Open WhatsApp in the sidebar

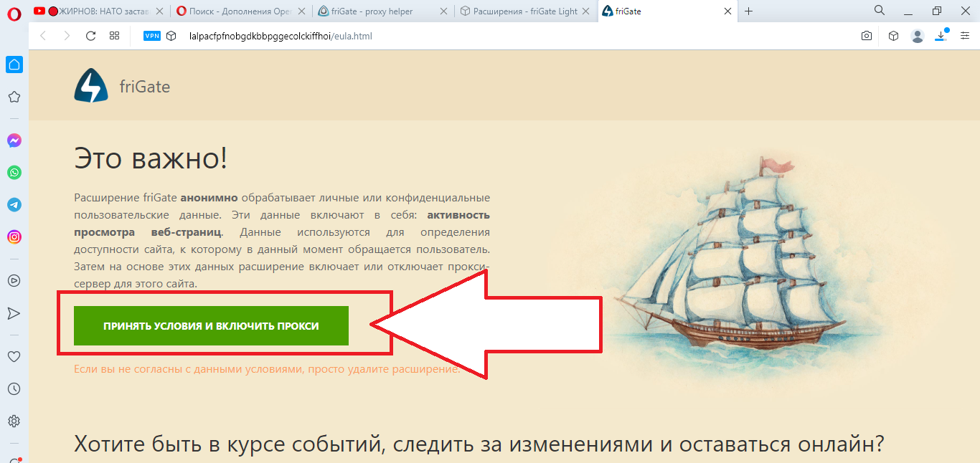(14, 173)
